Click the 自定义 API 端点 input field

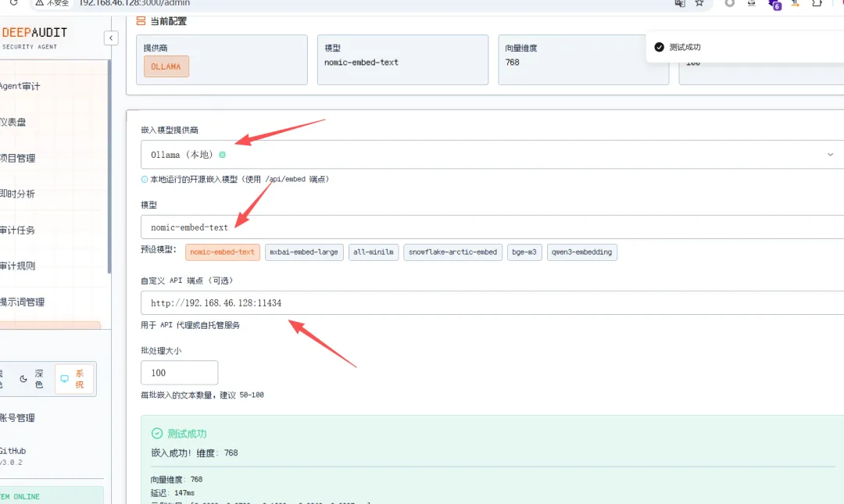coord(492,302)
